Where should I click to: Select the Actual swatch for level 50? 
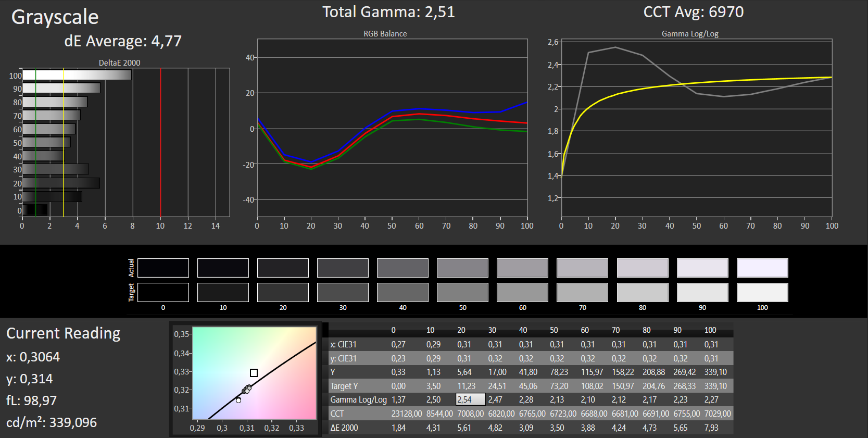462,268
